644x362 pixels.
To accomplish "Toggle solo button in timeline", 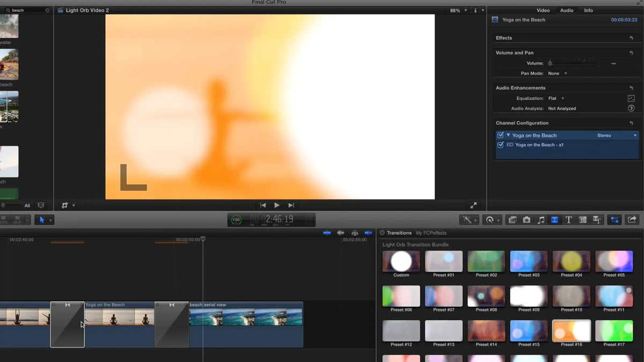I will (x=355, y=233).
